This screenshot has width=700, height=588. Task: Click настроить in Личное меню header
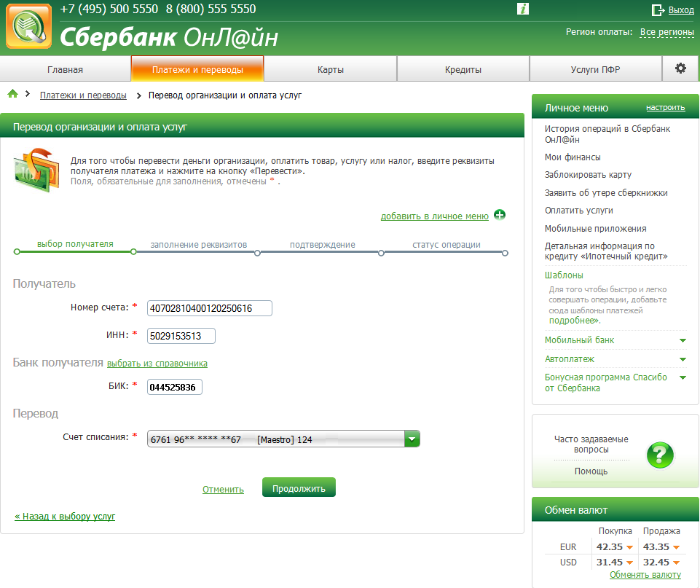coord(666,108)
